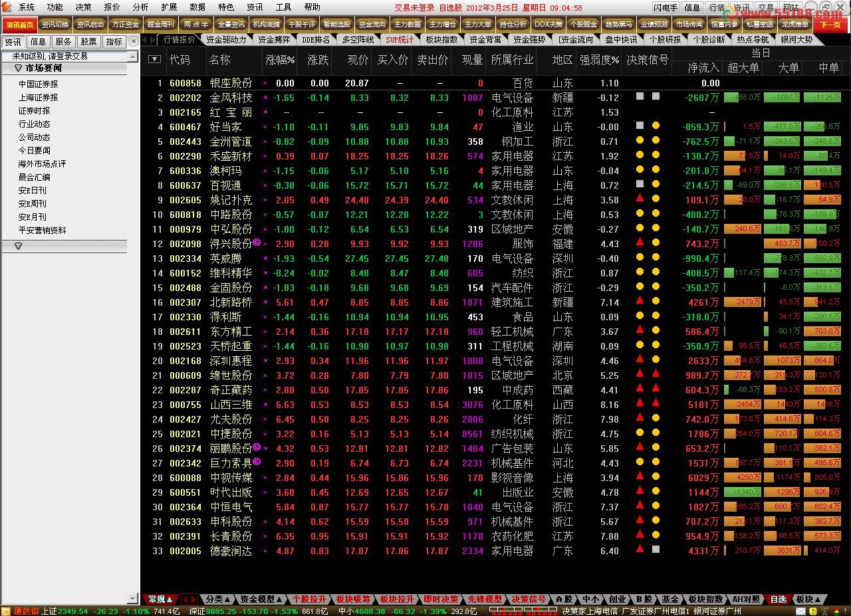851x616 pixels.
Task: Click the 超大单 bar for 北新路桥
Action: [742, 302]
